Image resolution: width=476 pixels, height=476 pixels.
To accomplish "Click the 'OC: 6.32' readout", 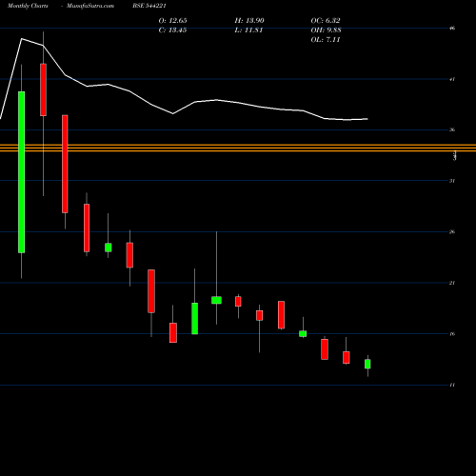I will tap(326, 21).
